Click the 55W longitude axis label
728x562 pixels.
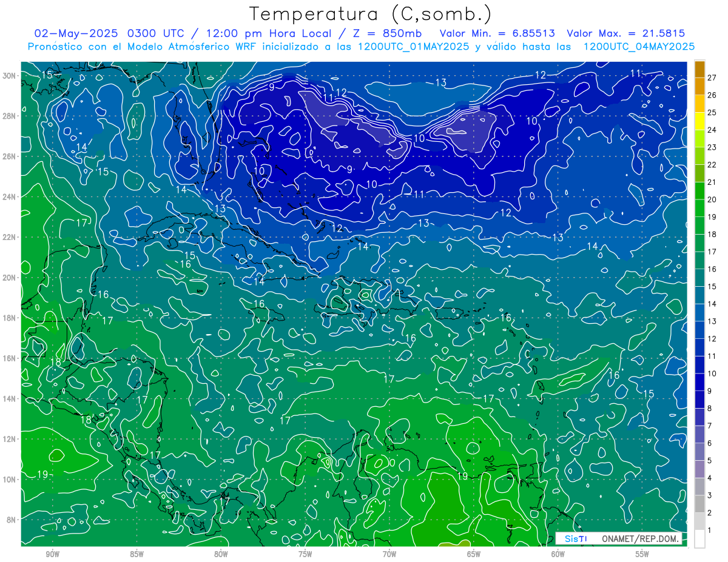coord(642,554)
